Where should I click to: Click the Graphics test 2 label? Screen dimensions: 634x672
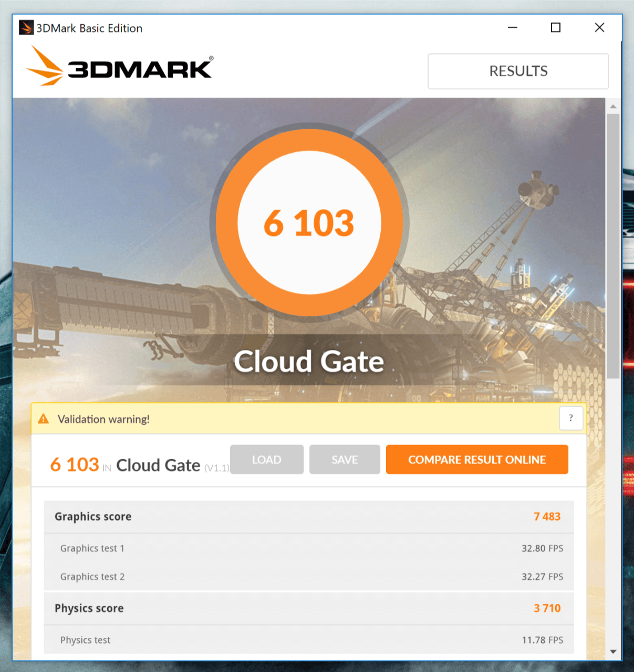tap(92, 577)
